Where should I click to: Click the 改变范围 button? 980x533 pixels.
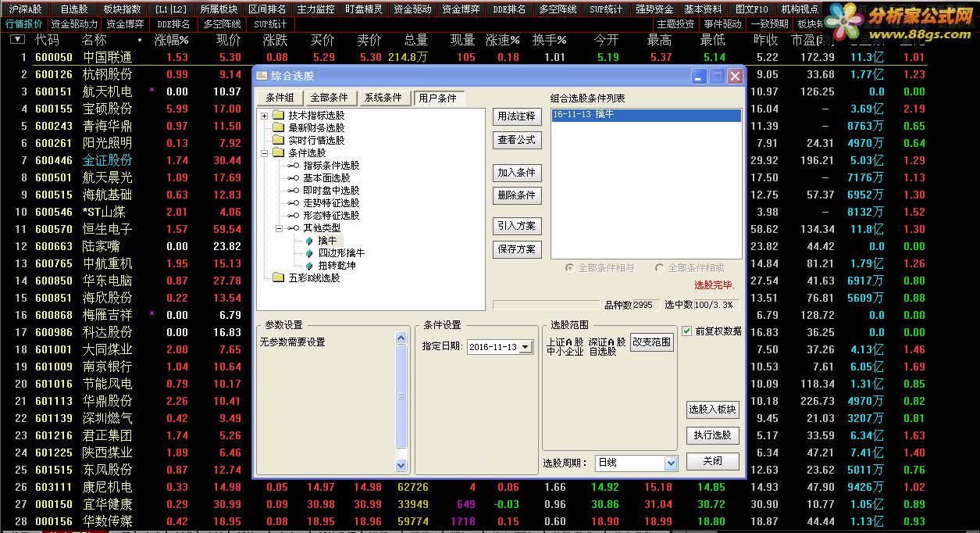coord(652,342)
